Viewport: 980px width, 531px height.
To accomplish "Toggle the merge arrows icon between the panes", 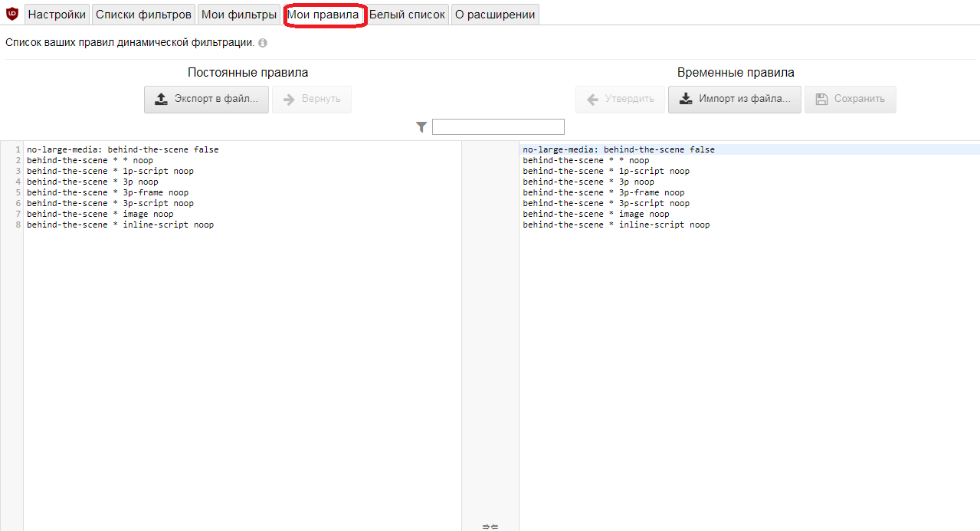I will 490,526.
